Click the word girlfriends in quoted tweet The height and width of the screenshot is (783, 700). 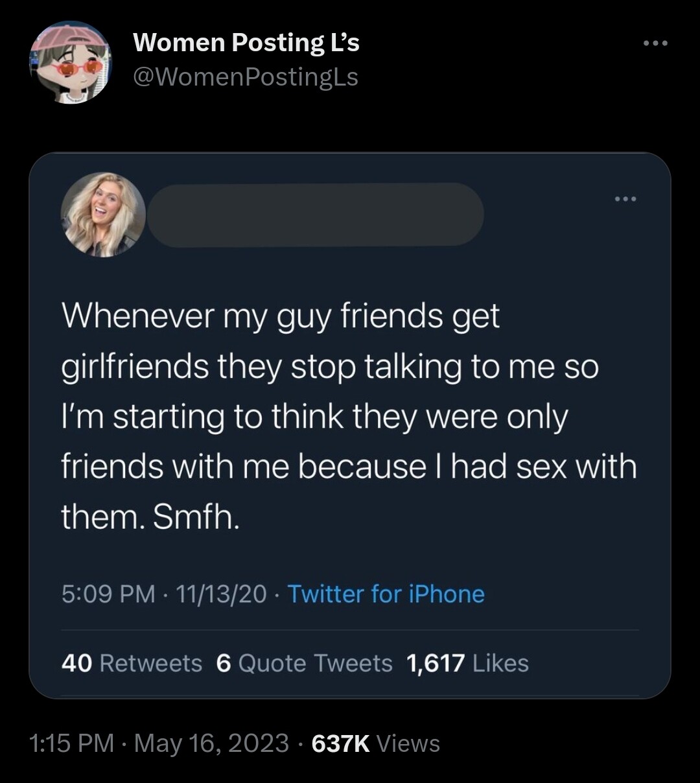(x=135, y=367)
